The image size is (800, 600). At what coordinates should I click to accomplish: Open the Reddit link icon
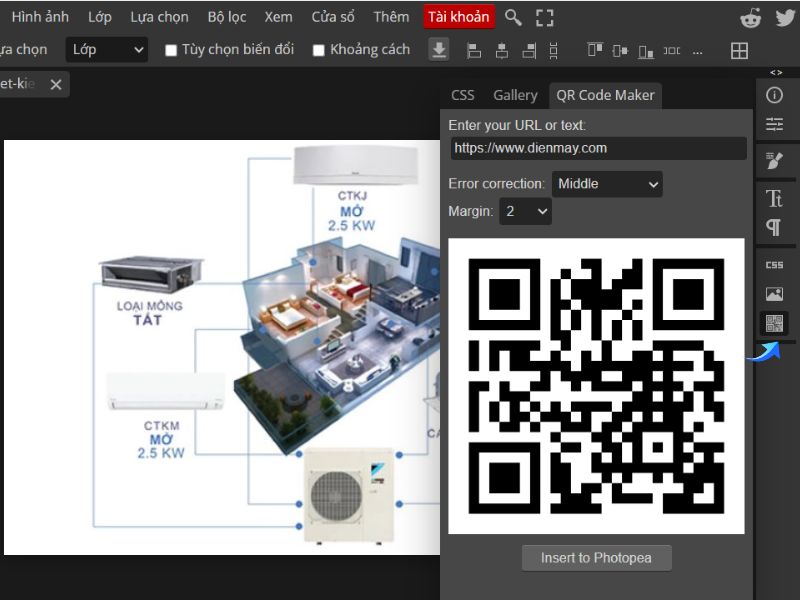click(751, 18)
